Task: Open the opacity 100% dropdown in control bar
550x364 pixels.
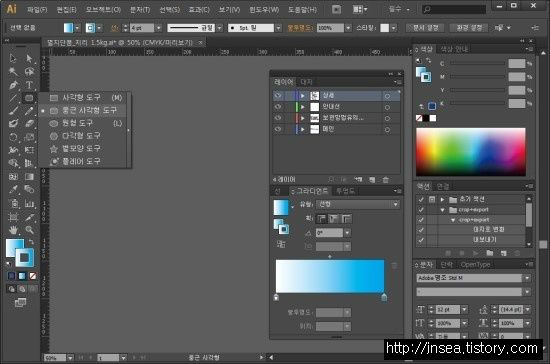Action: click(x=348, y=28)
